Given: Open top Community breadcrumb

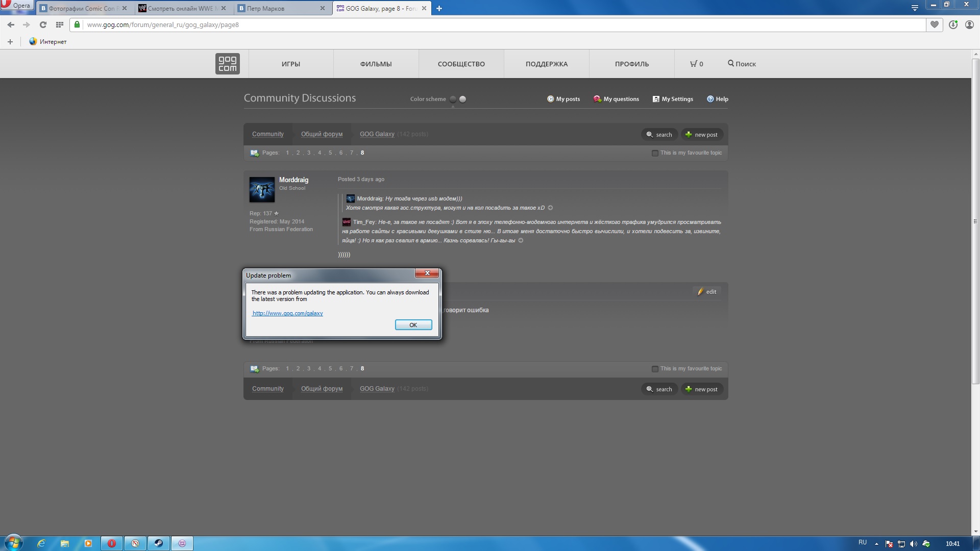Looking at the screenshot, I should click(x=268, y=134).
